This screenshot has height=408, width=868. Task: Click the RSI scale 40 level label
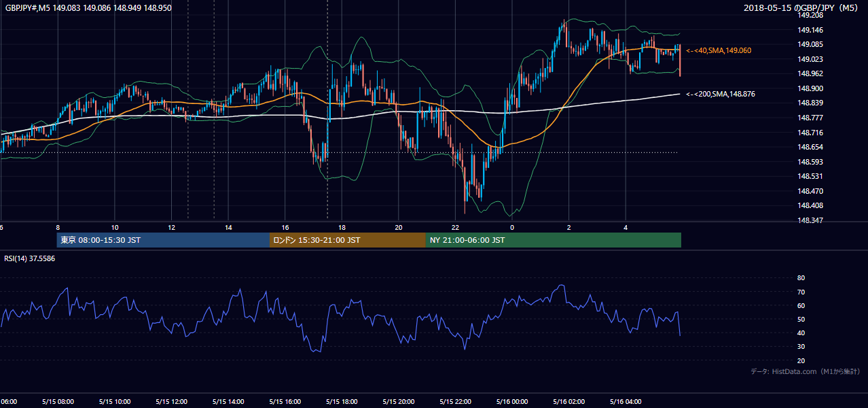click(x=801, y=333)
